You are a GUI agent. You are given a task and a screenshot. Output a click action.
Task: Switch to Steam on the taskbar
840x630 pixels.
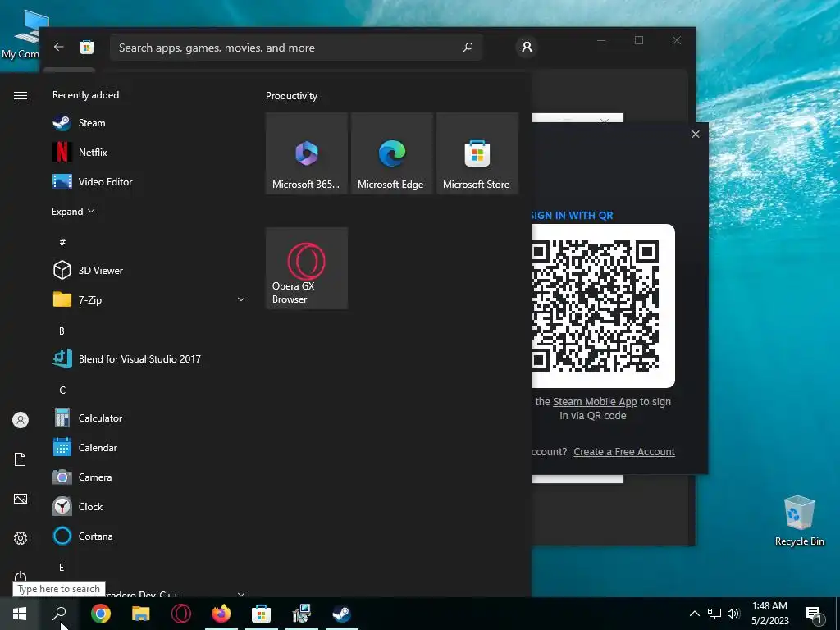342,614
